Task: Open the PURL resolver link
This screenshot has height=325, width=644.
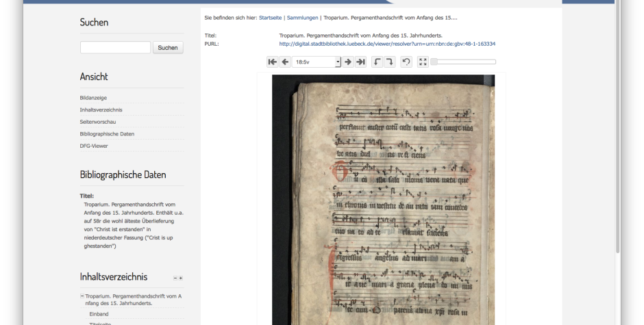Action: (x=387, y=44)
